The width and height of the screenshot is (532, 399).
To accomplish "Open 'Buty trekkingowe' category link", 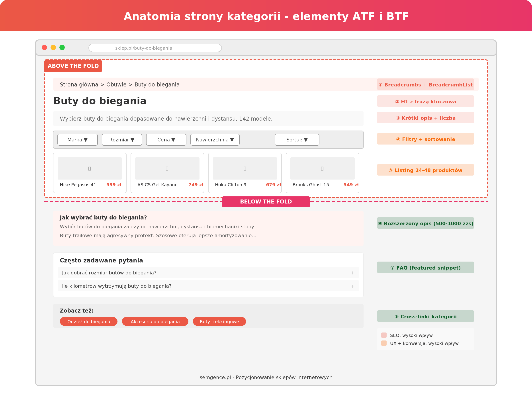I will 219,322.
